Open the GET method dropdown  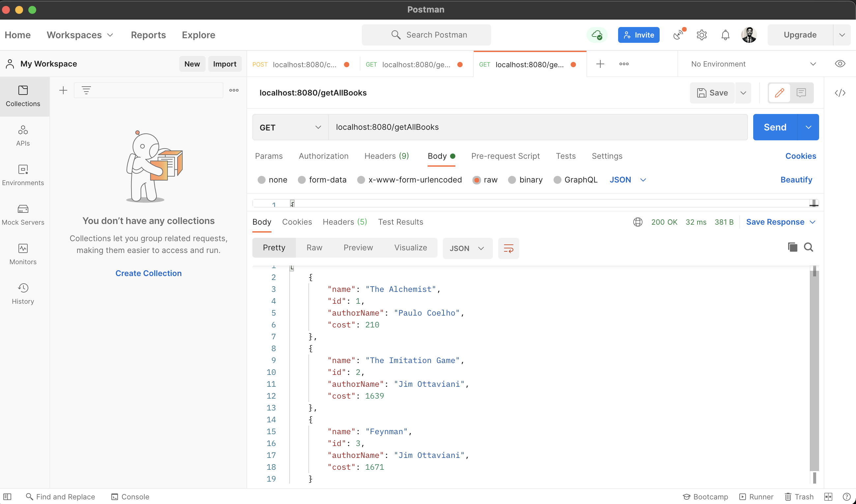tap(290, 127)
